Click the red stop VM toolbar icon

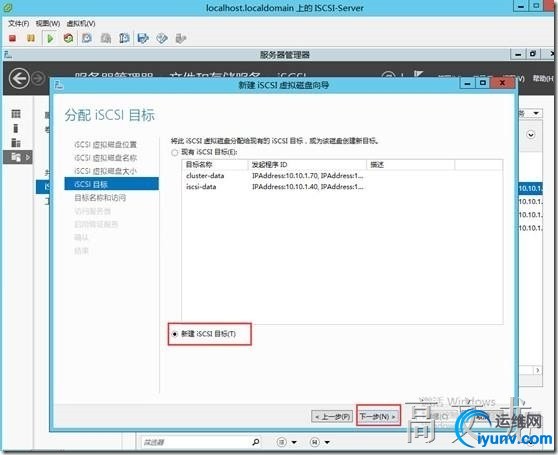point(12,38)
